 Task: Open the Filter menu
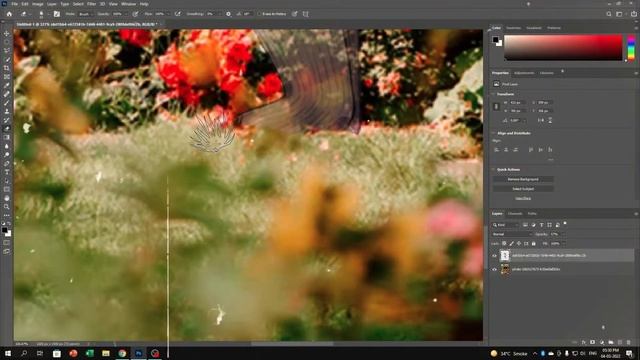91,4
